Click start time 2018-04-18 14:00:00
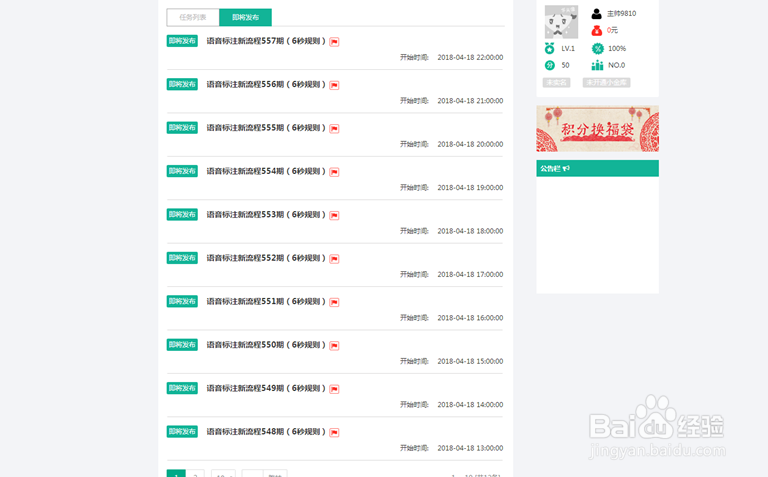This screenshot has height=477, width=768. point(470,405)
